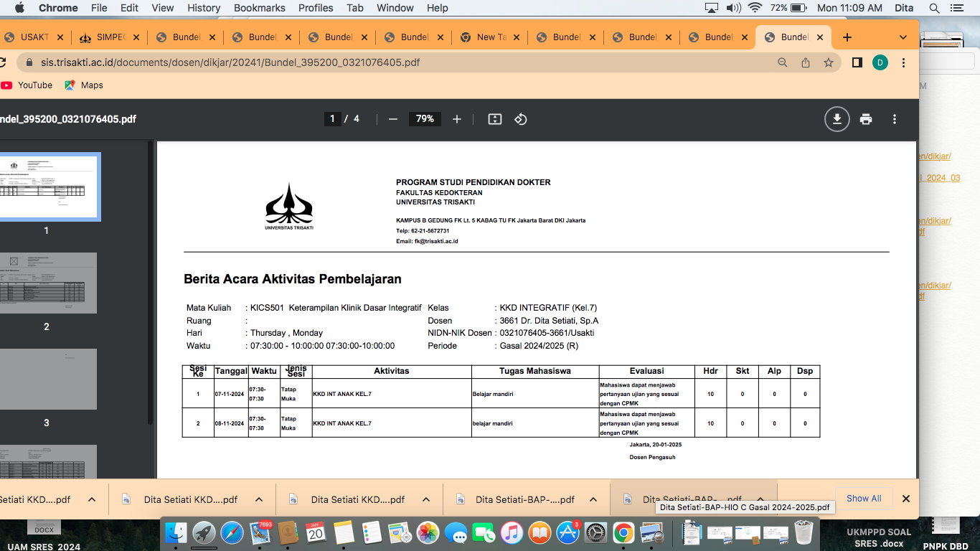The image size is (980, 551).
Task: Click the 79% zoom level field
Action: [425, 119]
